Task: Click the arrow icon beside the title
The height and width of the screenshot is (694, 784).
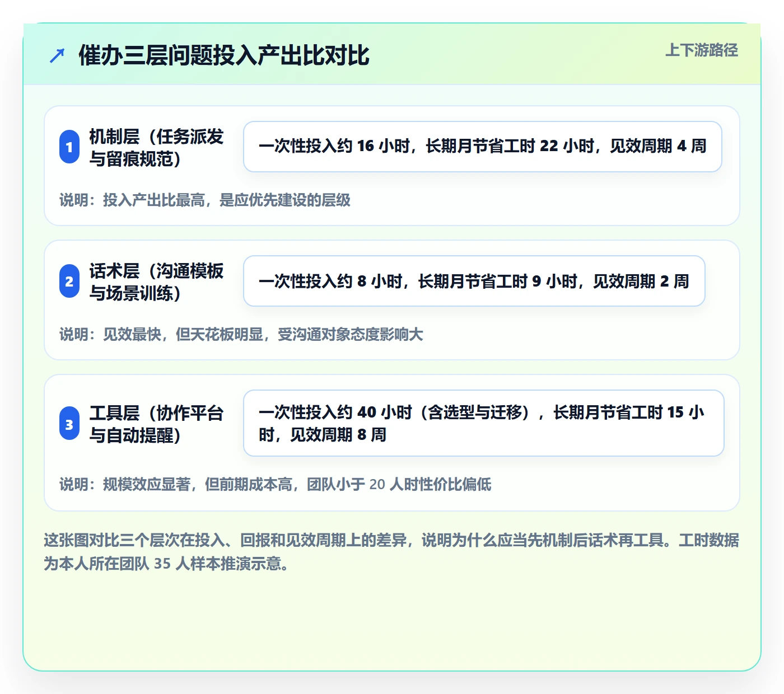Action: [x=57, y=55]
